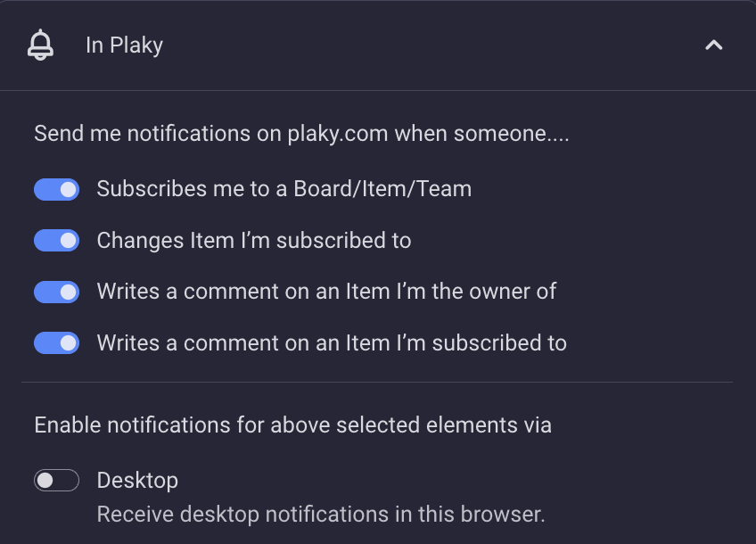Viewport: 756px width, 544px height.
Task: Click the Desktop label text
Action: pyautogui.click(x=137, y=481)
